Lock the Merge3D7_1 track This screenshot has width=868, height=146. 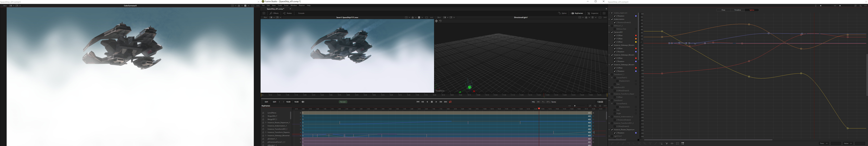point(263,119)
